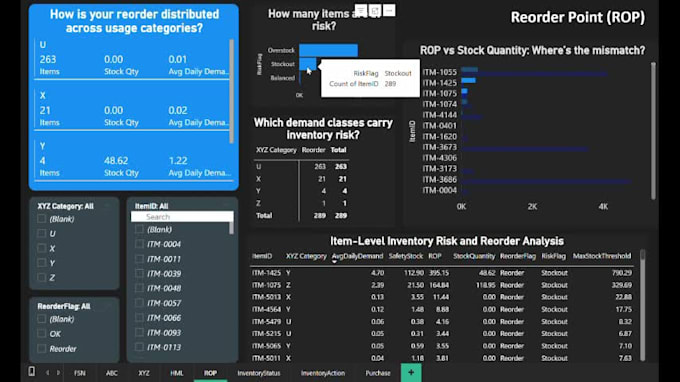Image resolution: width=680 pixels, height=382 pixels.
Task: Open the filter icon on risk chart
Action: pos(361,10)
